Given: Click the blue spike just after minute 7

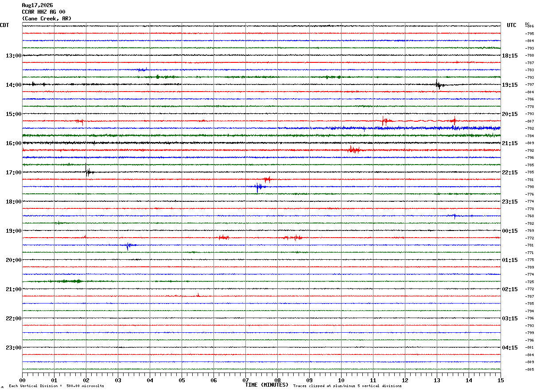Looking at the screenshot, I should pos(259,187).
